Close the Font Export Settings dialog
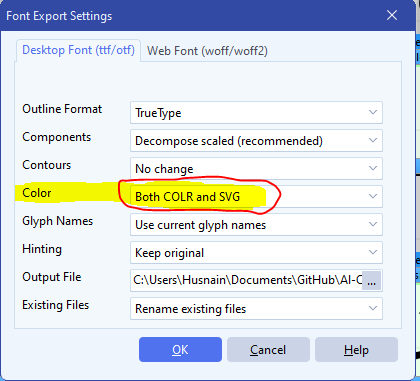The width and height of the screenshot is (420, 381). click(x=392, y=15)
